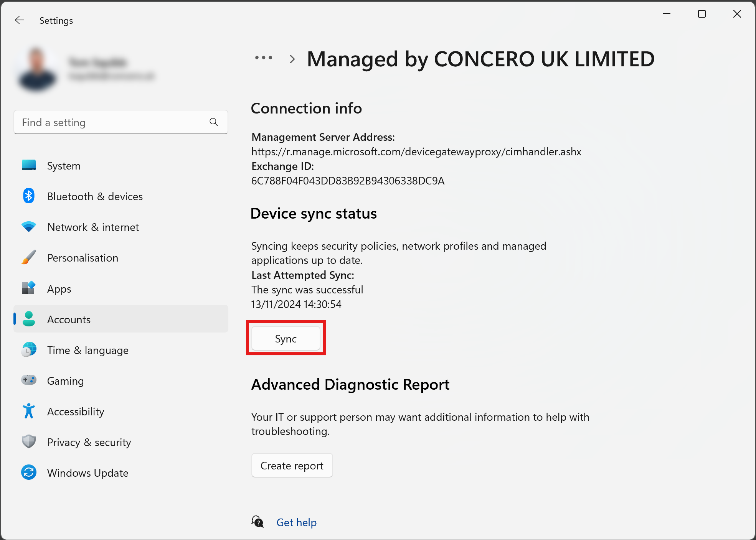Click the Create report button
This screenshot has height=540, width=756.
click(x=292, y=466)
